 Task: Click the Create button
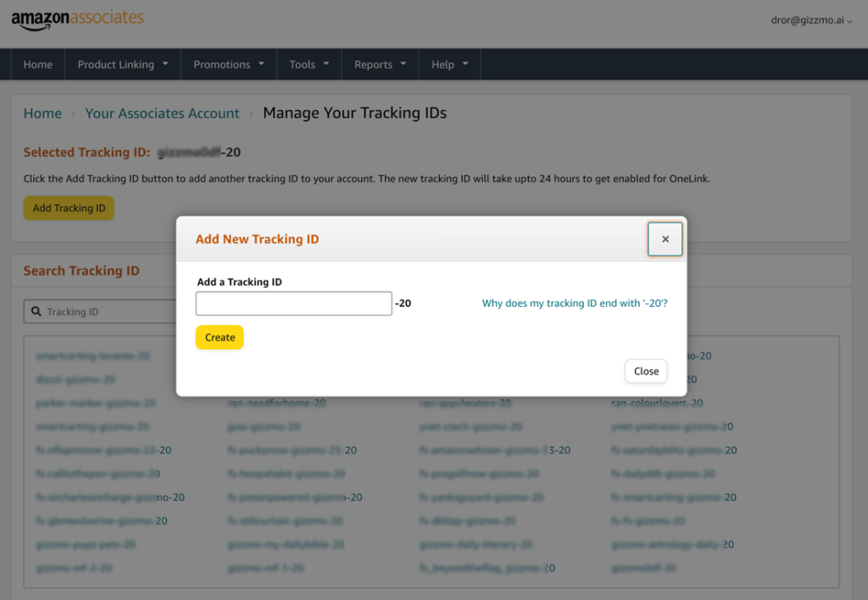click(x=220, y=337)
